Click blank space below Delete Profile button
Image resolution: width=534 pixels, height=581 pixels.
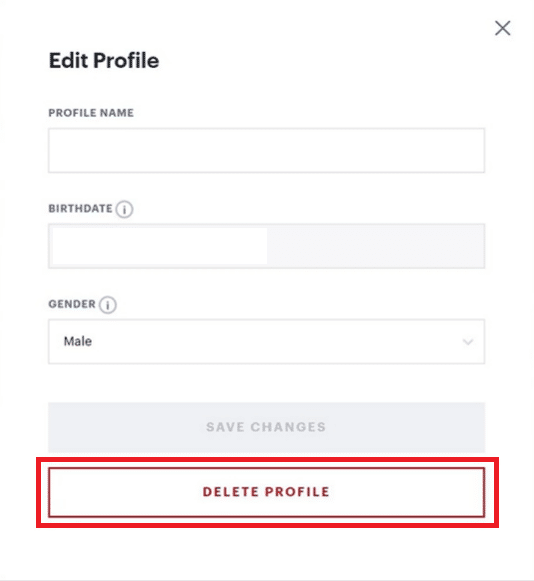(x=267, y=554)
